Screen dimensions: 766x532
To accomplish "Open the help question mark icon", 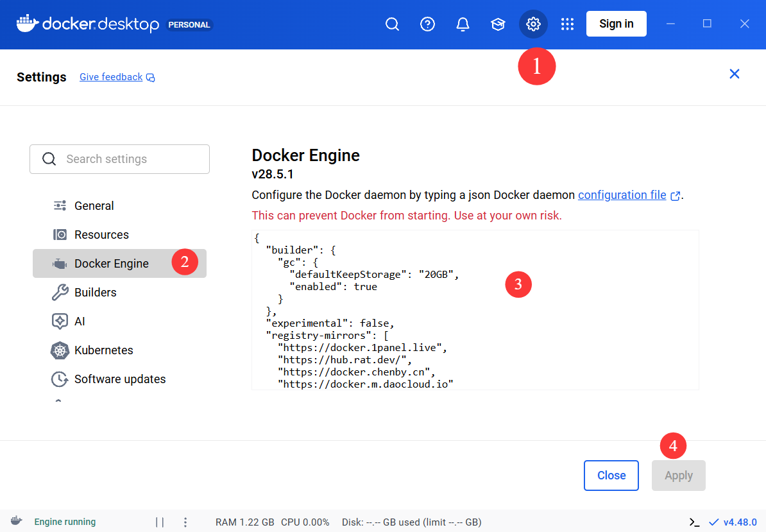I will (x=427, y=24).
